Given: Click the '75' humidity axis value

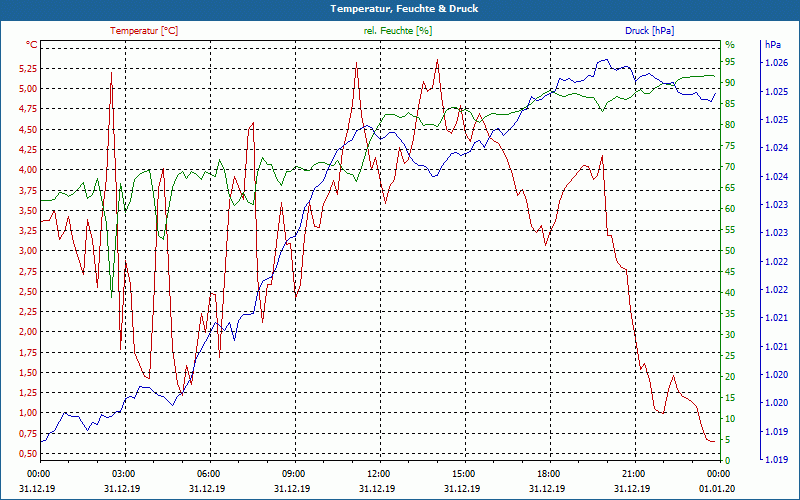Looking at the screenshot, I should [x=730, y=146].
